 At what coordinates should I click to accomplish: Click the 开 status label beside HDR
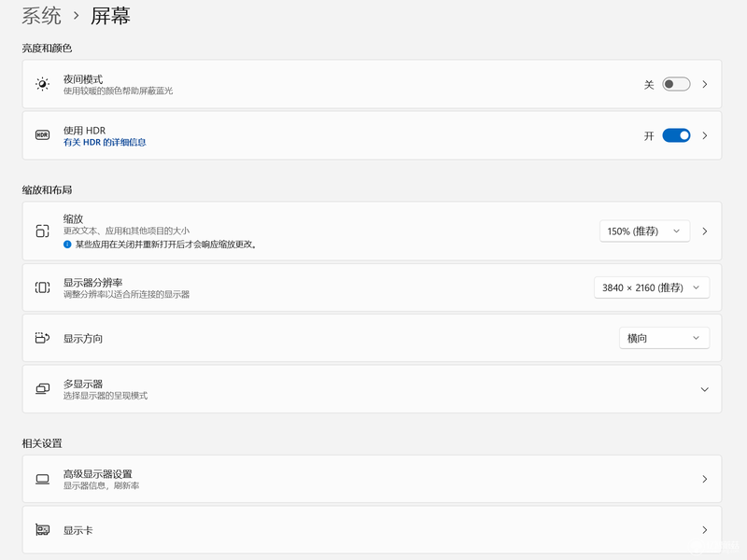point(649,136)
